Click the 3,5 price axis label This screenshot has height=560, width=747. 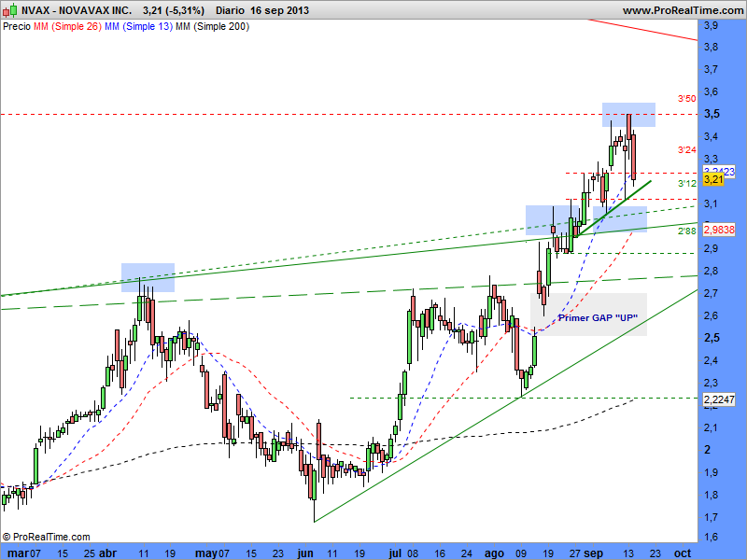712,114
